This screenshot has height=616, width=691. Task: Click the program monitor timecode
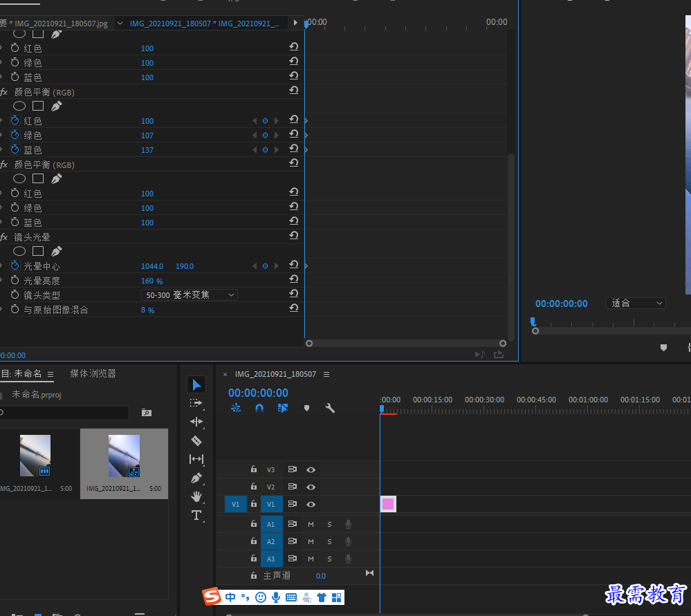coord(562,304)
